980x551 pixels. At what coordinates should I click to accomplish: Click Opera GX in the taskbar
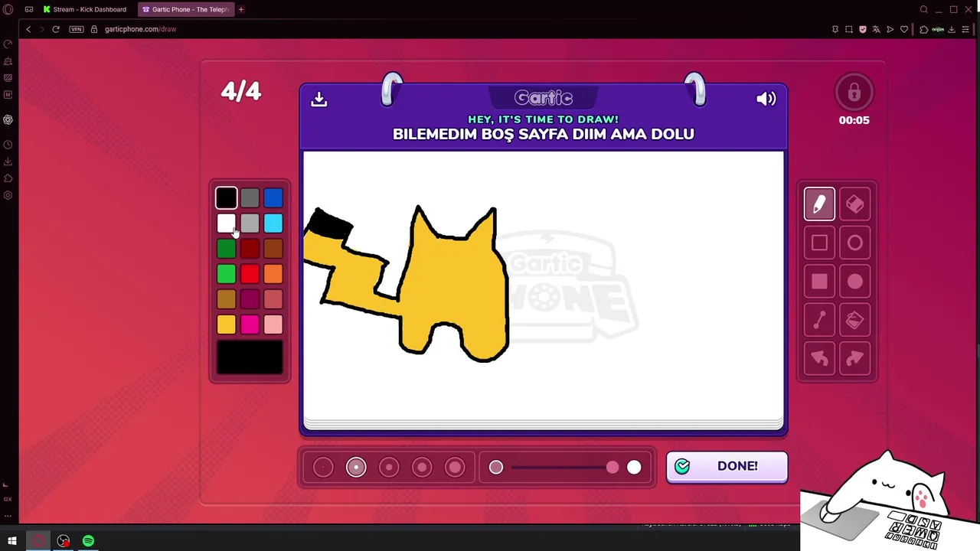click(38, 541)
